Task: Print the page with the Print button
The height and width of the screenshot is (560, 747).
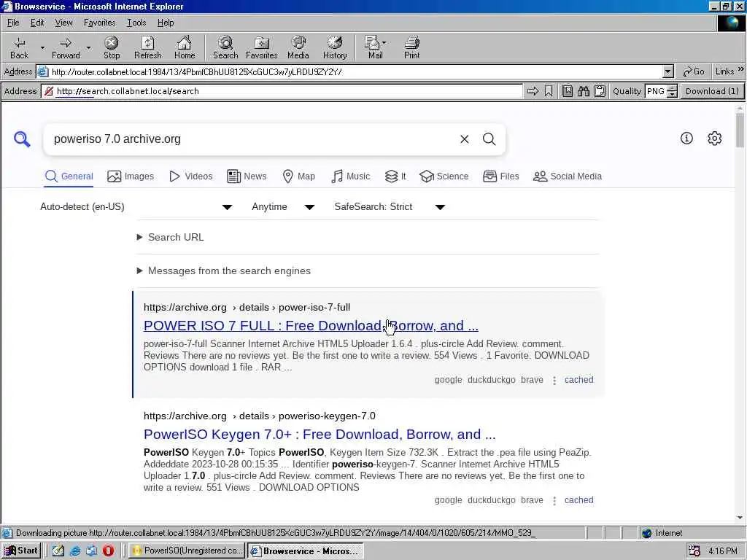Action: (411, 47)
